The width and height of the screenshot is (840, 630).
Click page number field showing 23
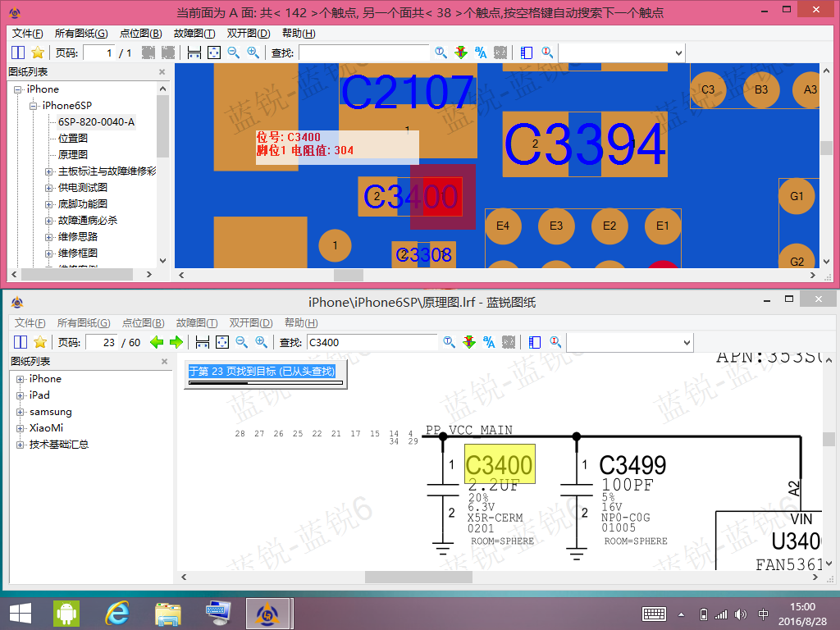coord(102,342)
